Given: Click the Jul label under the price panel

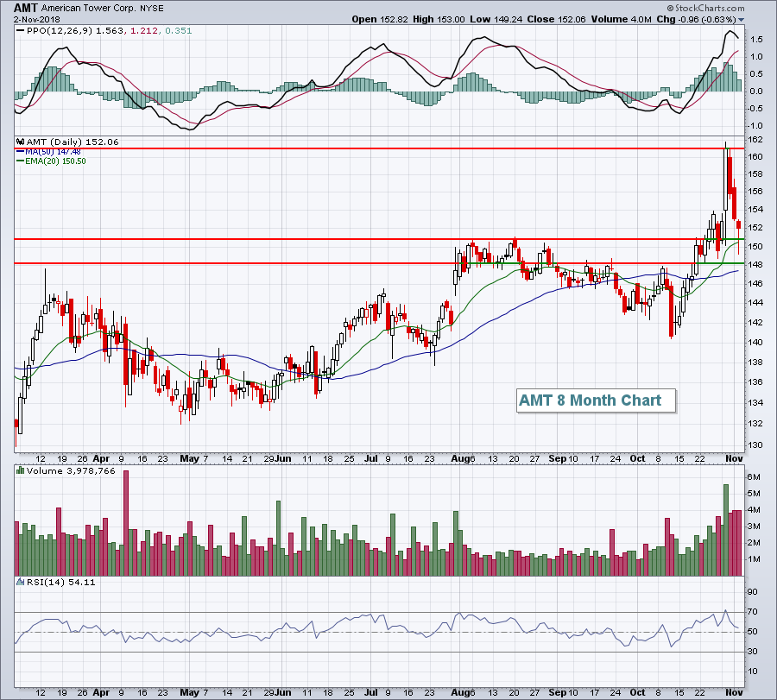Looking at the screenshot, I should [x=371, y=458].
